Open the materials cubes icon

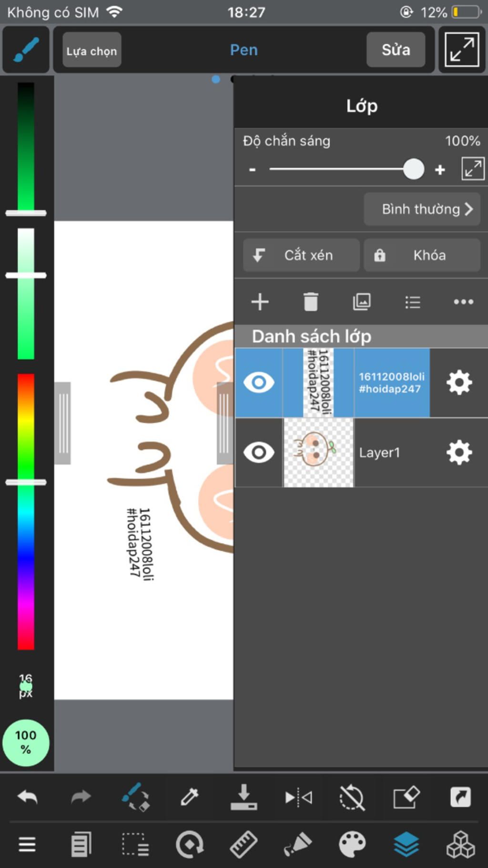pyautogui.click(x=460, y=844)
